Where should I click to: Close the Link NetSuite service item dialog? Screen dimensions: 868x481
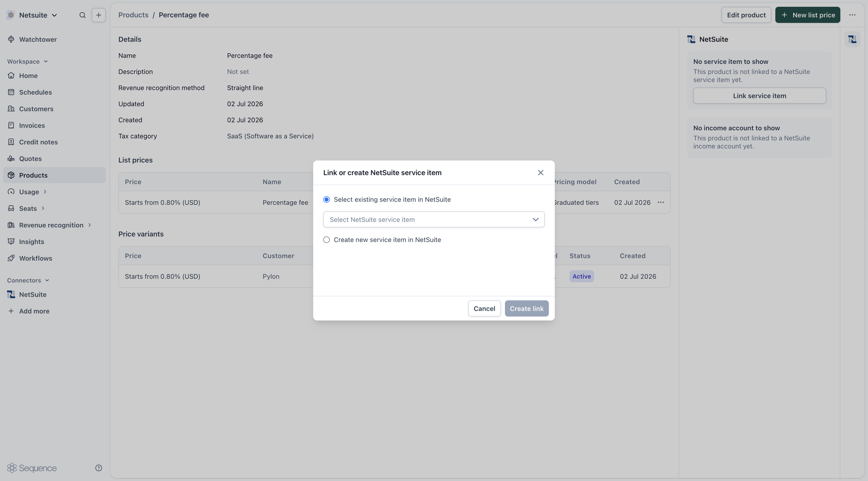(541, 173)
